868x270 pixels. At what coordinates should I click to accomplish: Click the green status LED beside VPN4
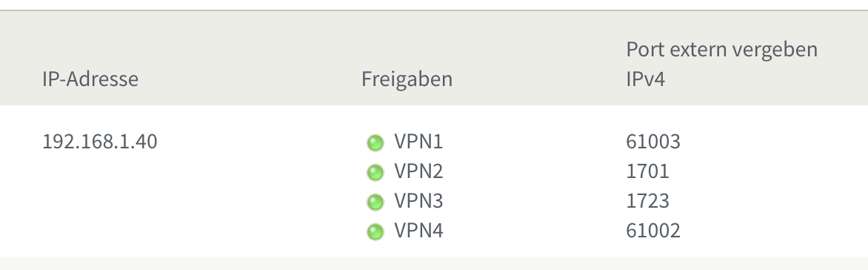click(x=375, y=231)
